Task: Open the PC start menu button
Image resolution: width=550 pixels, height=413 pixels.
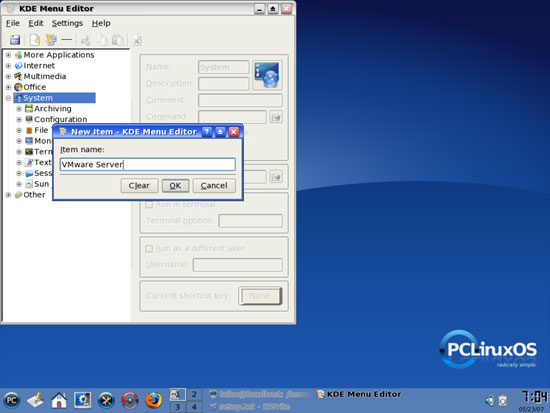Action: [x=12, y=400]
